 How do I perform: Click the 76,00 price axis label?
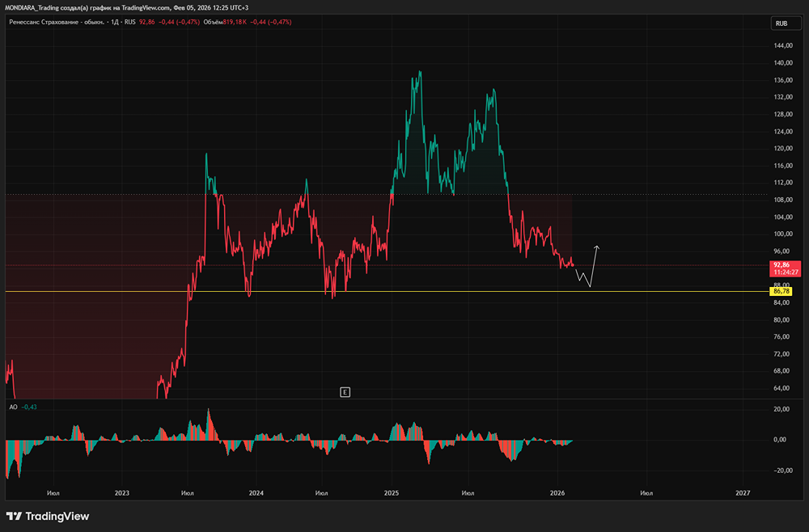783,336
